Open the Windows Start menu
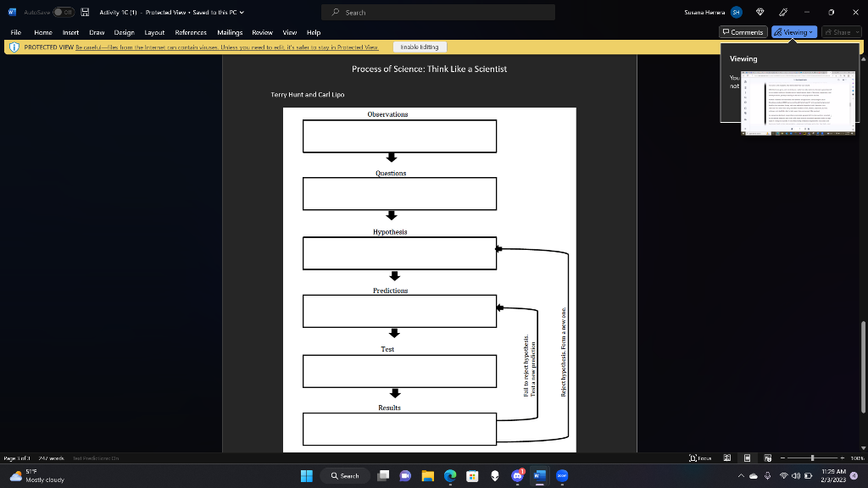 pos(307,476)
